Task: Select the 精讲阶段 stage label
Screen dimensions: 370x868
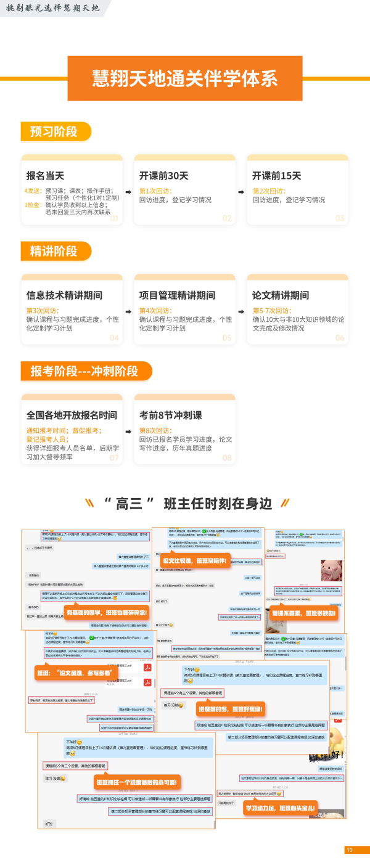Action: click(x=55, y=251)
